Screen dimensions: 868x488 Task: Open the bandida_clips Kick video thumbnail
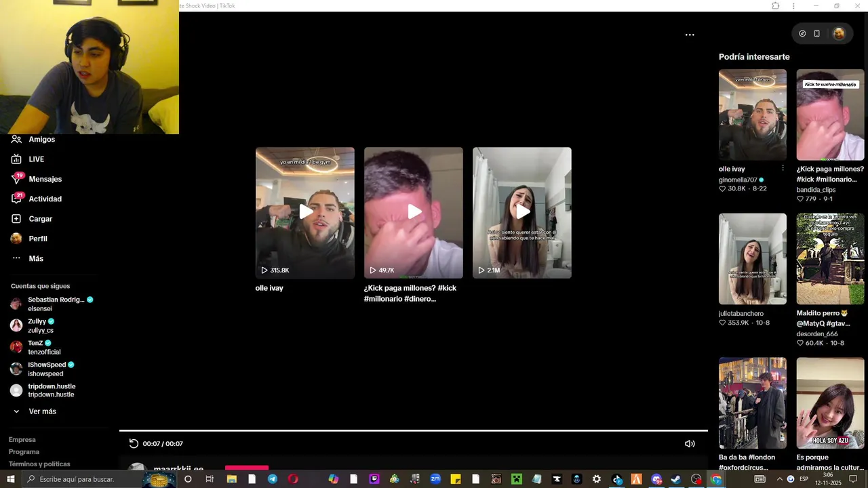(x=831, y=115)
